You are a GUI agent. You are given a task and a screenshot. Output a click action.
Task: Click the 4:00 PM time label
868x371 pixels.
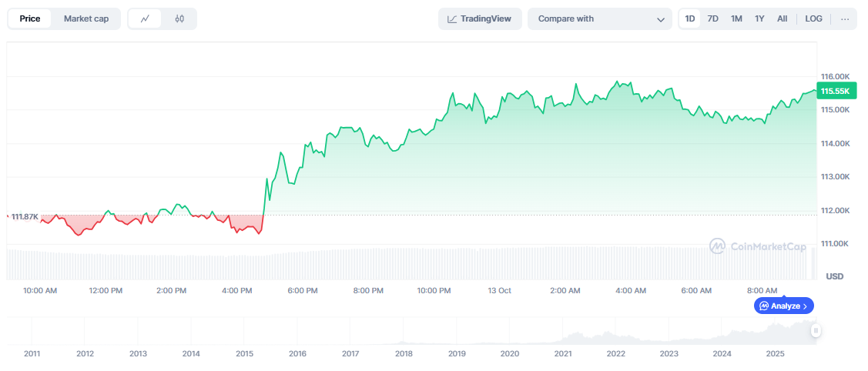(237, 291)
